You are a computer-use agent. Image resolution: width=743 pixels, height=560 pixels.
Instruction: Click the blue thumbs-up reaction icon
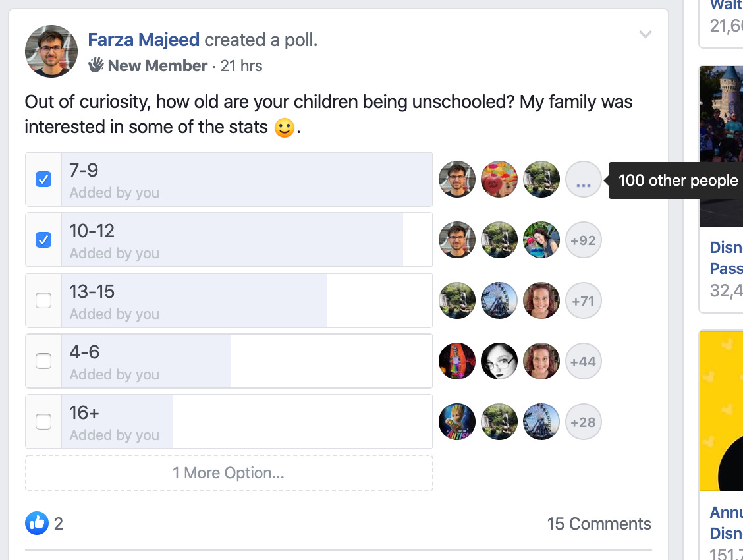(x=36, y=523)
